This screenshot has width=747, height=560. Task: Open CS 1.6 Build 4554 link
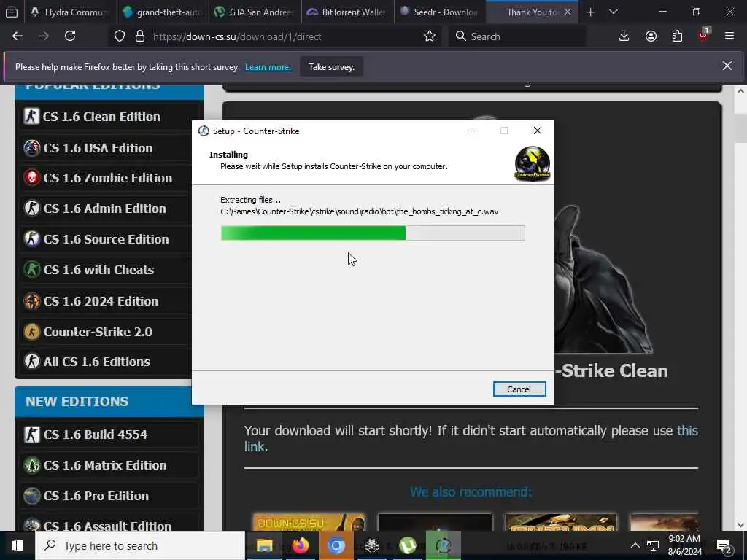click(x=96, y=435)
